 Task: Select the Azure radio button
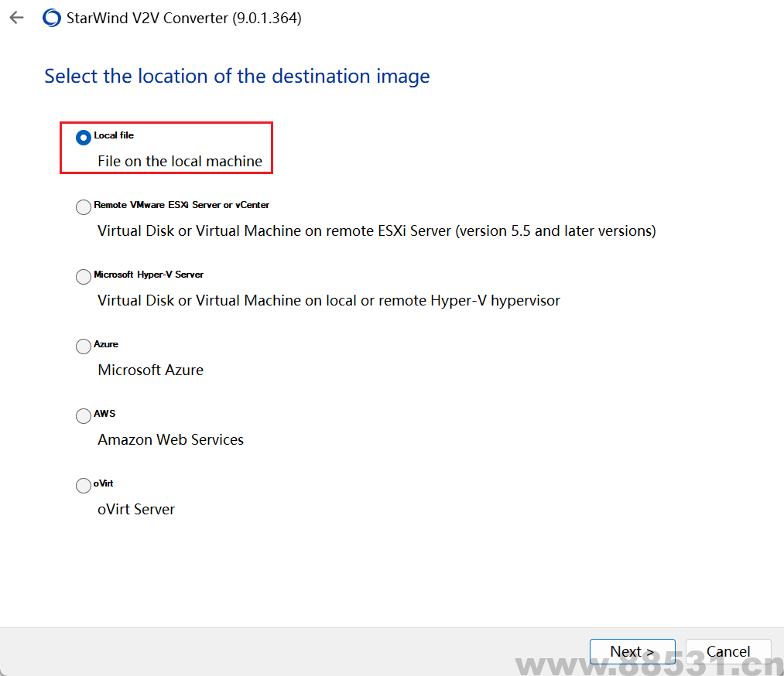(84, 347)
